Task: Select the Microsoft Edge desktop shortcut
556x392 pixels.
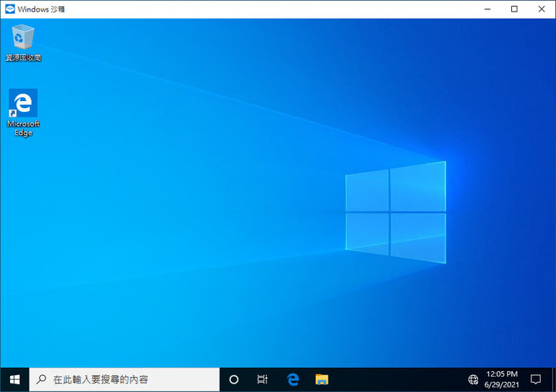Action: (x=23, y=113)
